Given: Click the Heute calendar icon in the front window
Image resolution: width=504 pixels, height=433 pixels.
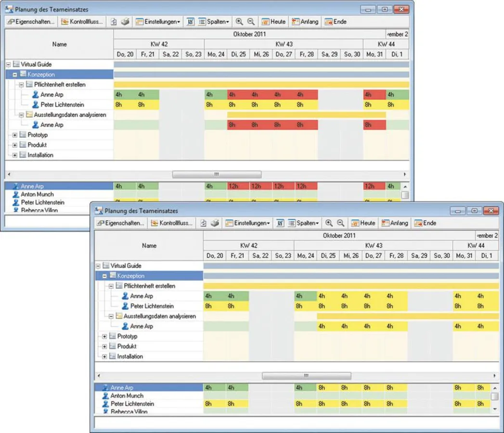Looking at the screenshot, I should click(356, 223).
